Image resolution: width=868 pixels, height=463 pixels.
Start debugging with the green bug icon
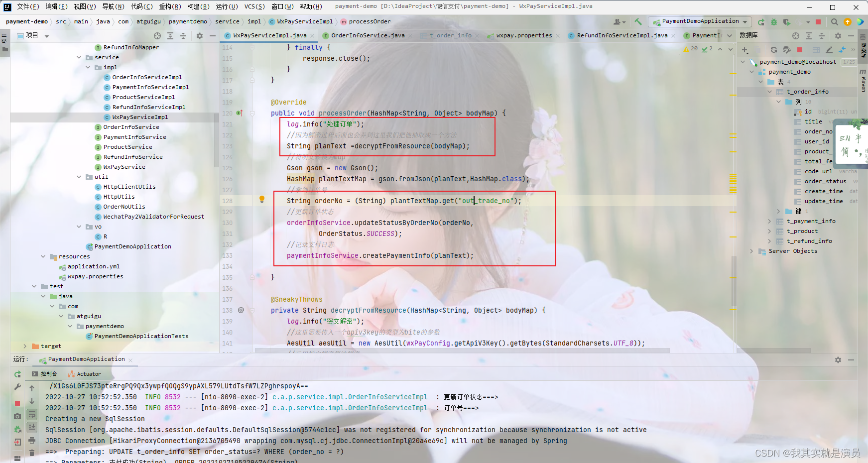(x=774, y=22)
